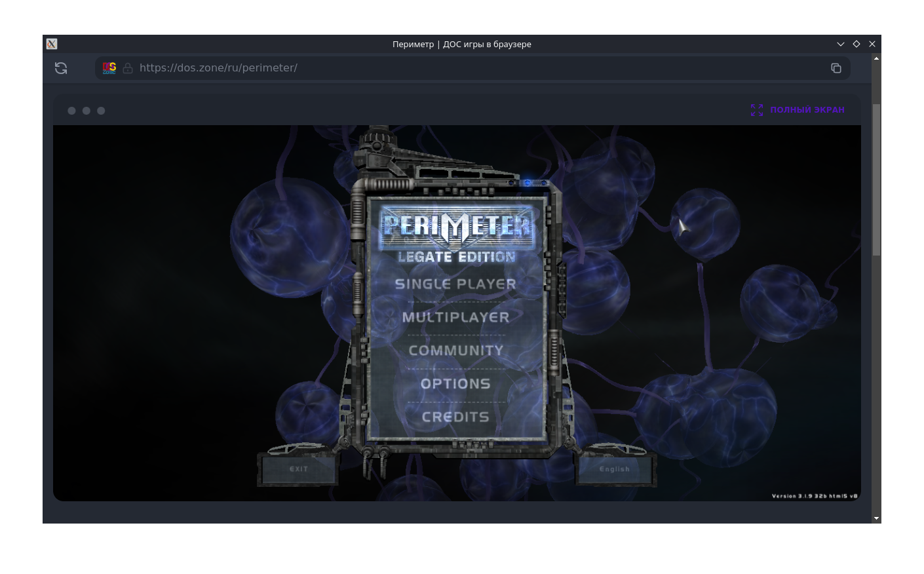The image size is (924, 574).
Task: Close the Периметр browser window
Action: tap(872, 44)
